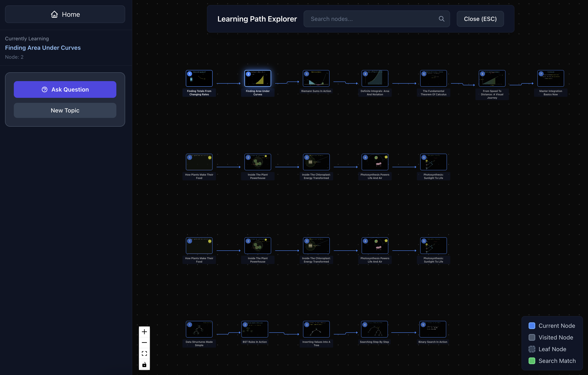Open the Master Integration Basics Now node

550,79
